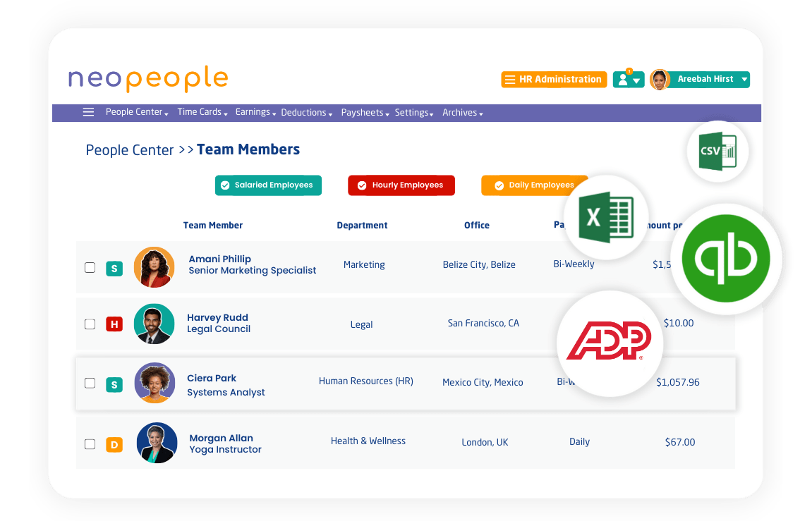Viewport: 812px width, 521px height.
Task: Expand the Areebah Hirst account dropdown
Action: (x=744, y=80)
